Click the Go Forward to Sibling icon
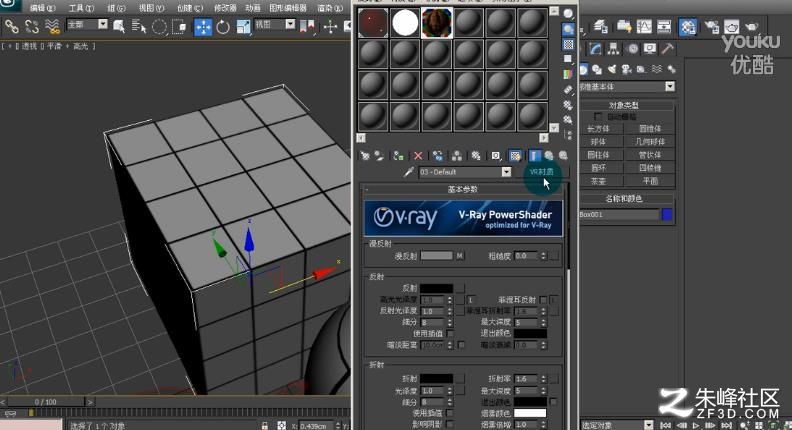Screen dimensions: 792x430 563,156
